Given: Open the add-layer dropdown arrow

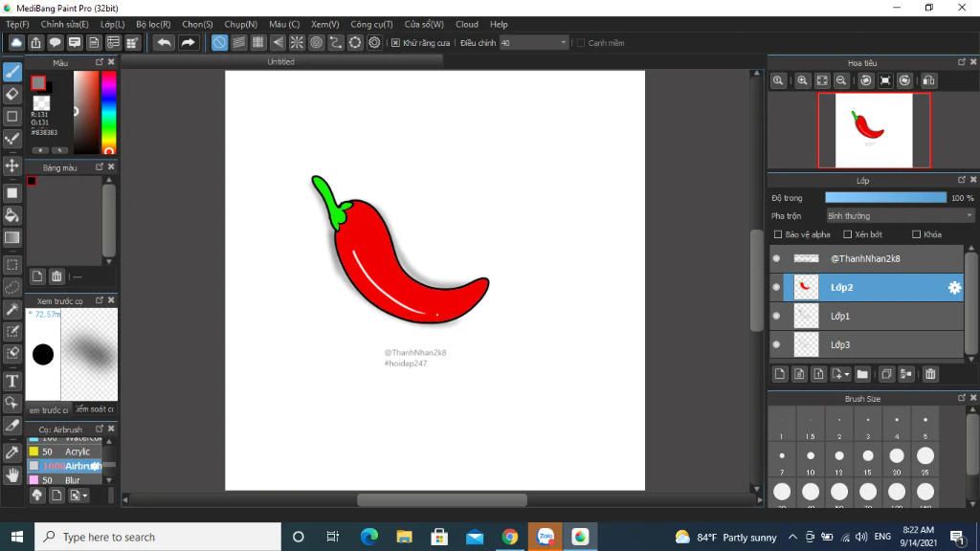Looking at the screenshot, I should tap(847, 375).
